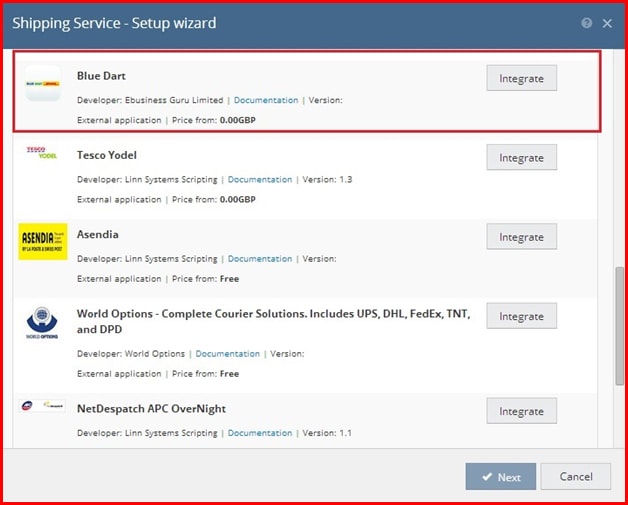Screen dimensions: 628x505
Task: Integrate the Blue Dart shipping service
Action: pyautogui.click(x=521, y=78)
